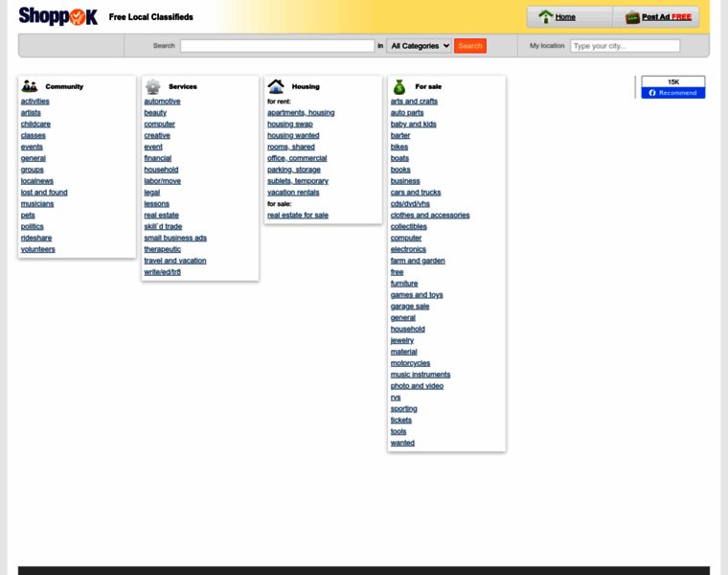728x575 pixels.
Task: Open the financial services category
Action: [157, 158]
